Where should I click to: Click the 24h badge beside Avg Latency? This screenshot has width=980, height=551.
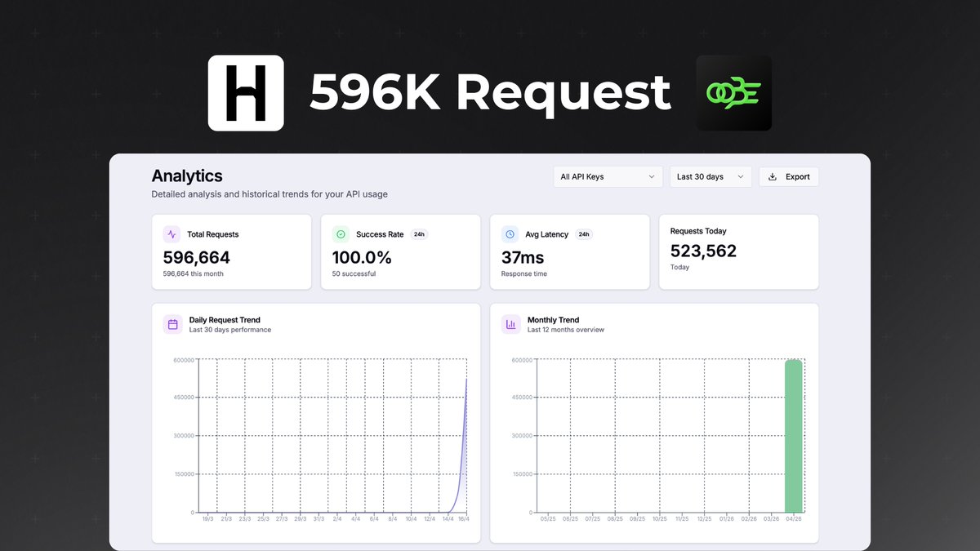tap(584, 234)
